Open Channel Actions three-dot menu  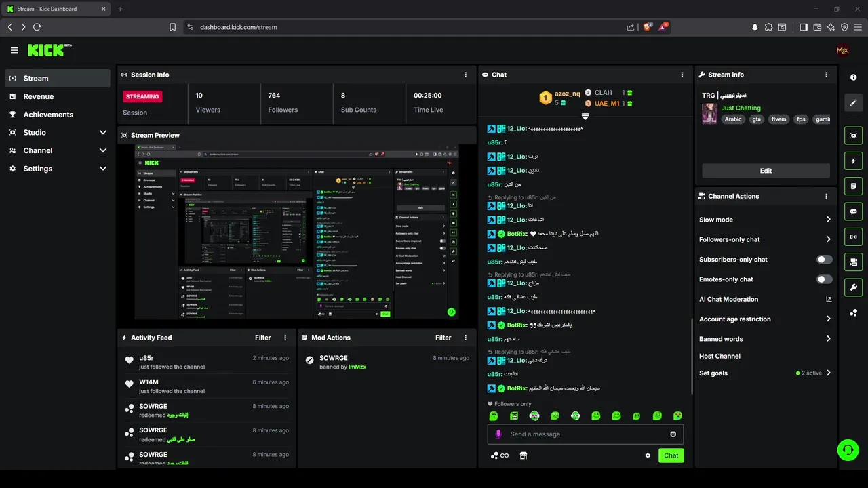826,197
